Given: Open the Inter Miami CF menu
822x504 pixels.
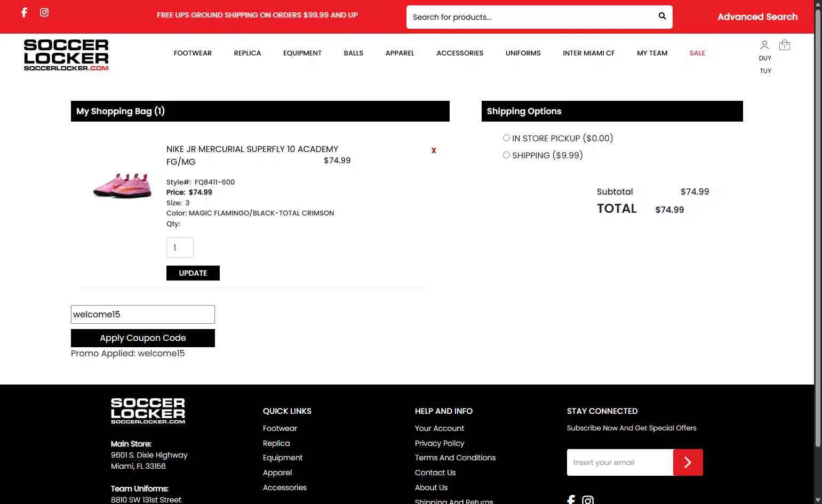Looking at the screenshot, I should 589,53.
